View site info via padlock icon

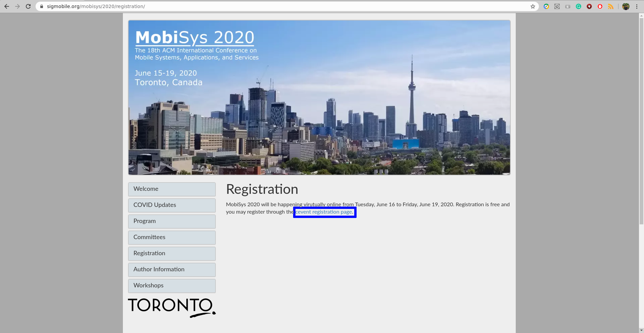pyautogui.click(x=42, y=6)
